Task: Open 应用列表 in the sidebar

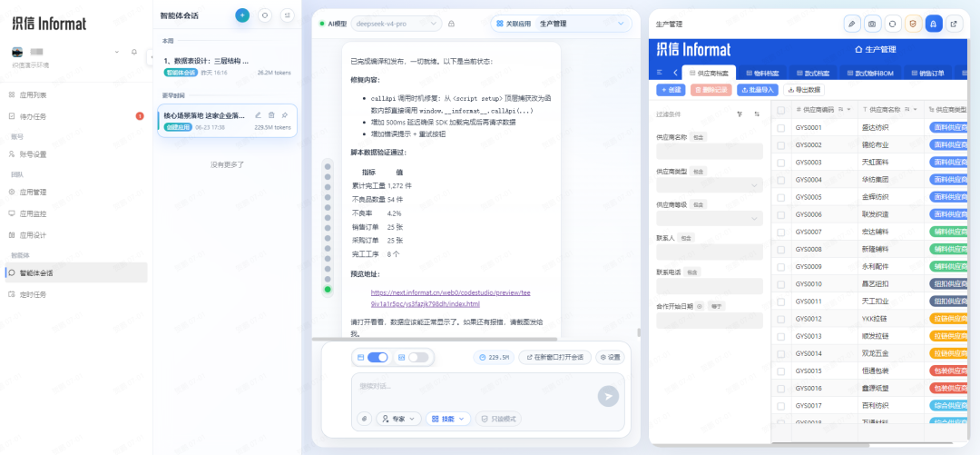Action: pyautogui.click(x=76, y=95)
